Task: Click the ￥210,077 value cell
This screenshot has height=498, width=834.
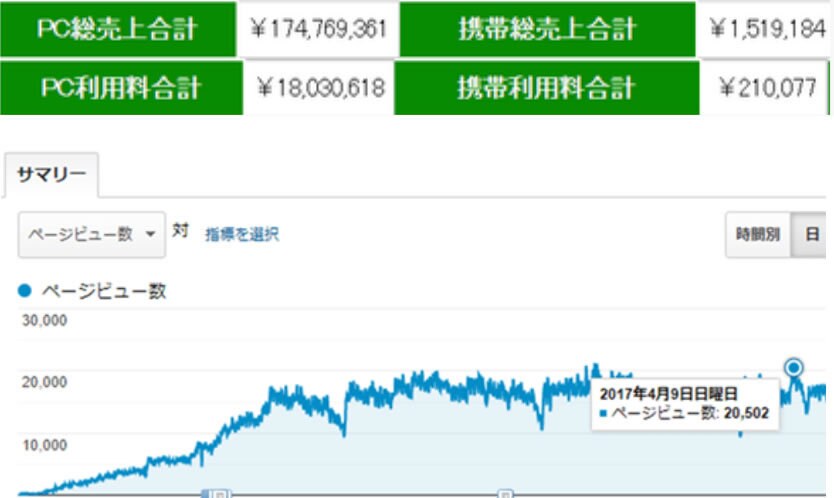Action: coord(764,88)
